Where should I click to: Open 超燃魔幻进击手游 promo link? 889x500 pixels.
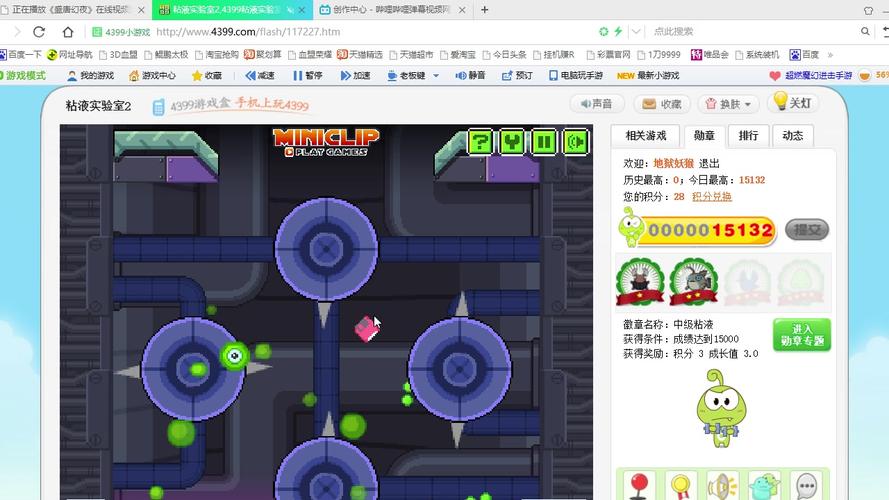[811, 75]
